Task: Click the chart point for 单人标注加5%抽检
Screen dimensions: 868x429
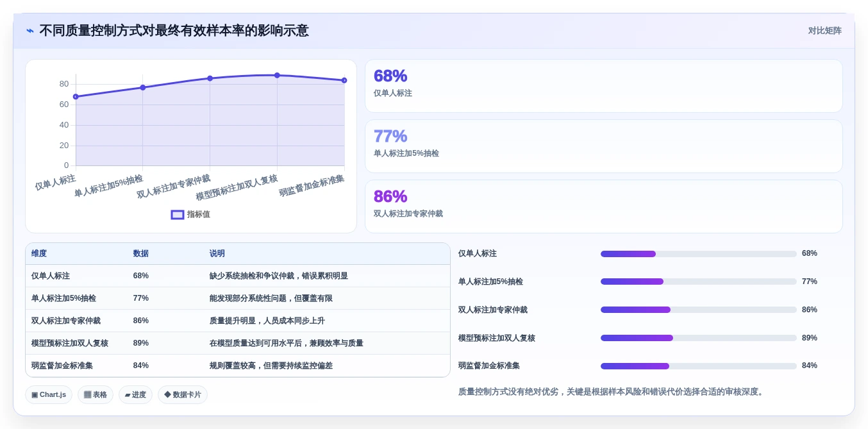Action: (x=143, y=87)
